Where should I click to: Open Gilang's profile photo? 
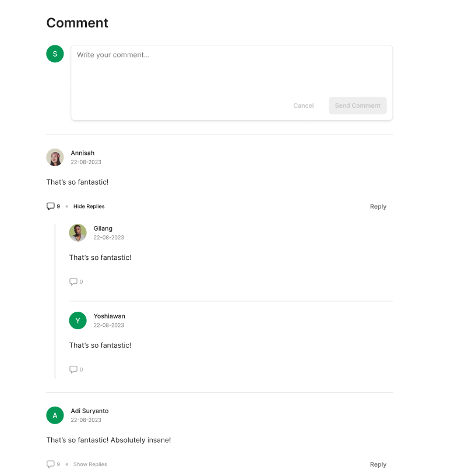78,233
